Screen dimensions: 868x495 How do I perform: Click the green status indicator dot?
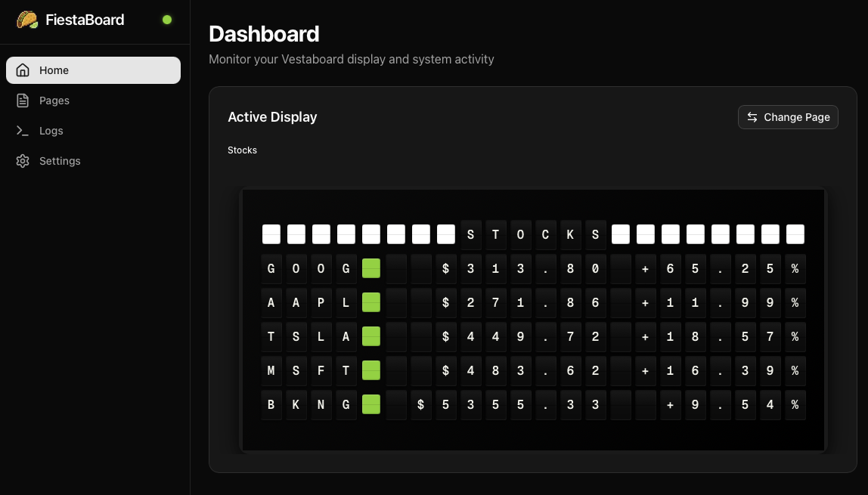(x=167, y=20)
